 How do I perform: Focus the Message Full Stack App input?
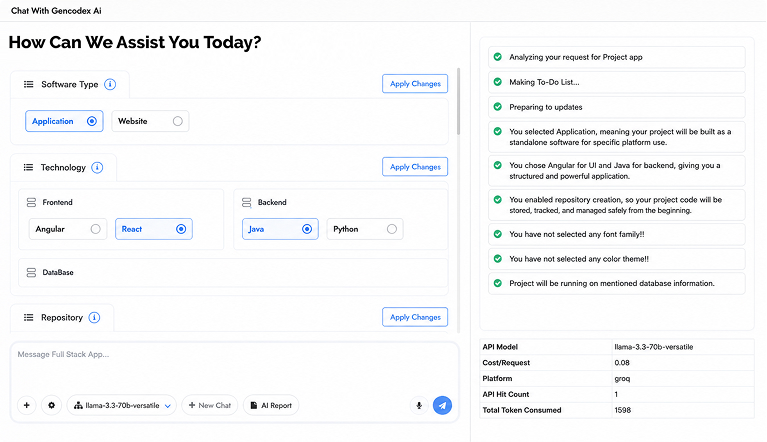(x=234, y=367)
